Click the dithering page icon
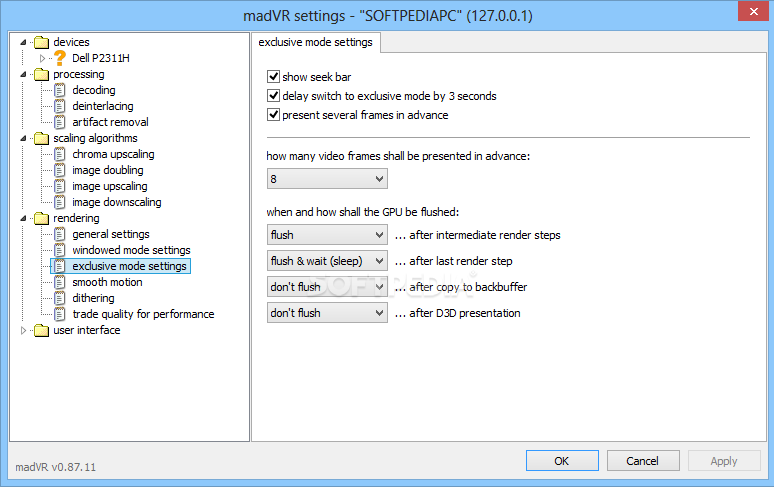The width and height of the screenshot is (774, 487). coord(59,299)
